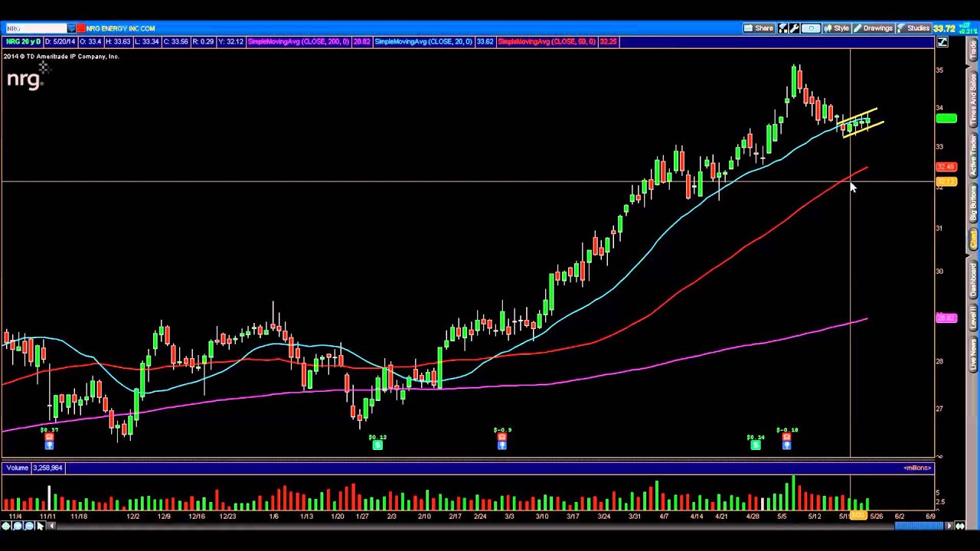Click the yellow flag channel drawing near recent candles

tap(861, 122)
